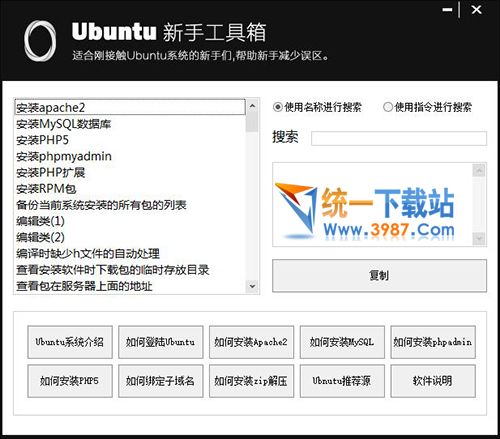Click the result box scroll-down arrow

pyautogui.click(x=479, y=239)
